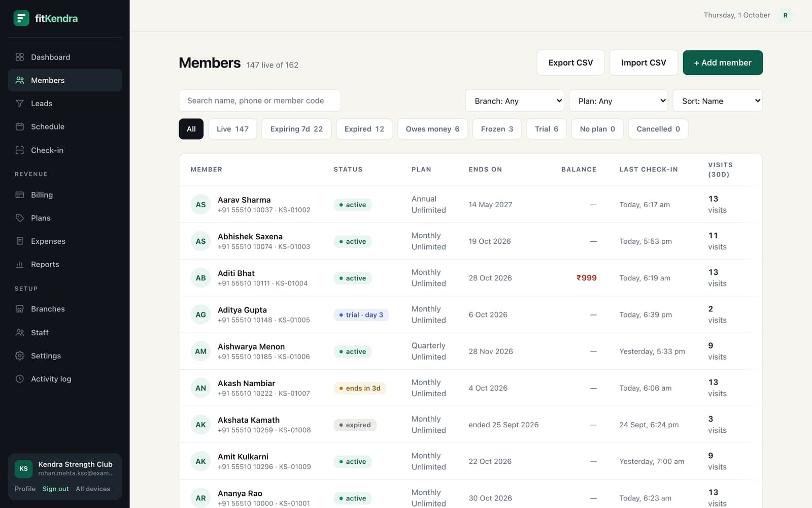812x508 pixels.
Task: Click the Plans tag icon
Action: (20, 218)
